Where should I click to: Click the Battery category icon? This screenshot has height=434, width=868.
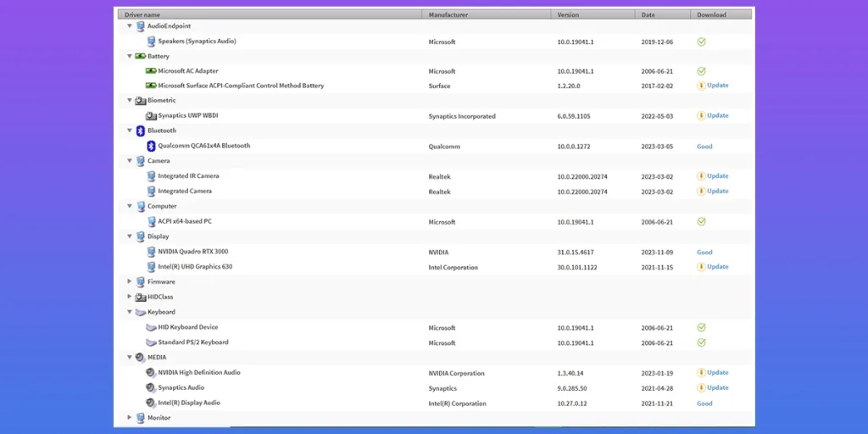[x=141, y=56]
